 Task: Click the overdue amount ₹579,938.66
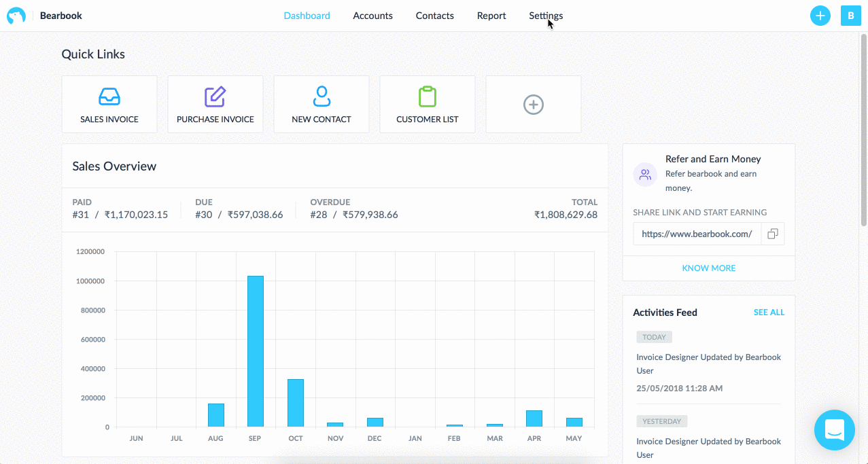pyautogui.click(x=370, y=215)
